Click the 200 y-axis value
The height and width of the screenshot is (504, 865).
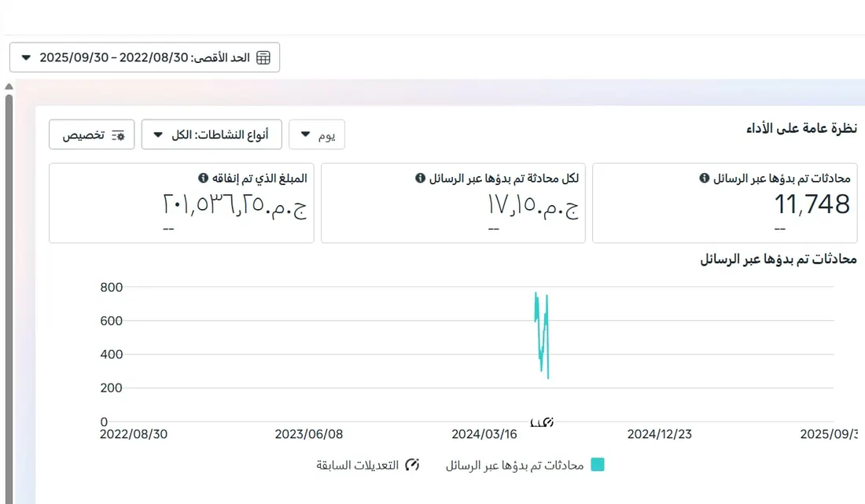[112, 388]
